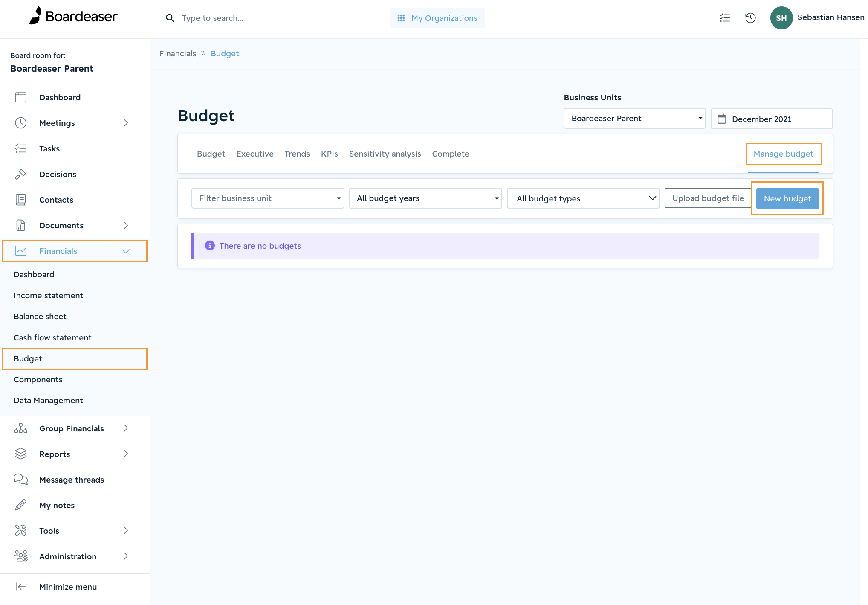The height and width of the screenshot is (605, 868).
Task: Click the Tools wrench icon
Action: pos(20,531)
